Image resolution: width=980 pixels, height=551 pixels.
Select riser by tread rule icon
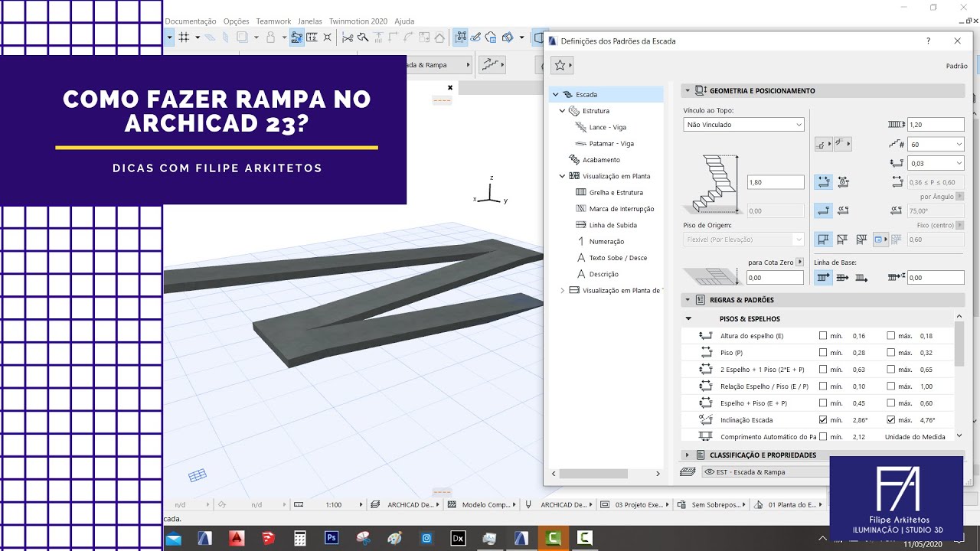823,210
